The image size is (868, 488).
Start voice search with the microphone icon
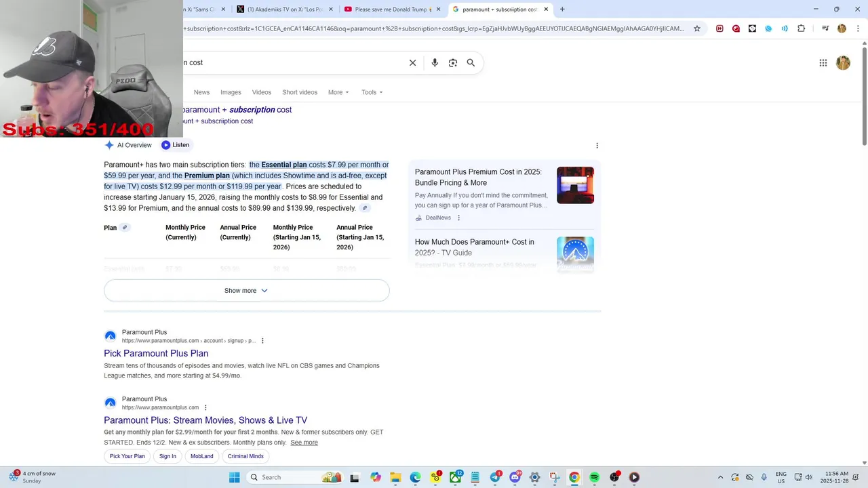435,62
